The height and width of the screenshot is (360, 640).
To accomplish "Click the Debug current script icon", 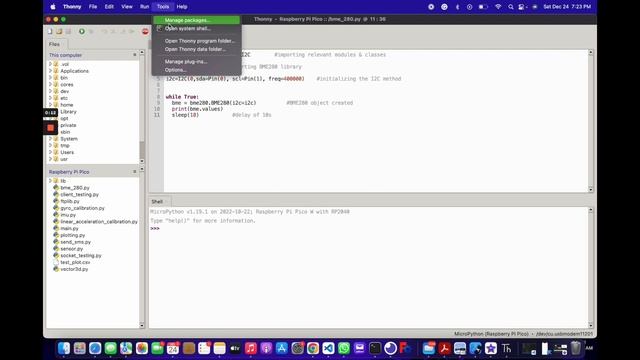I will 91,31.
